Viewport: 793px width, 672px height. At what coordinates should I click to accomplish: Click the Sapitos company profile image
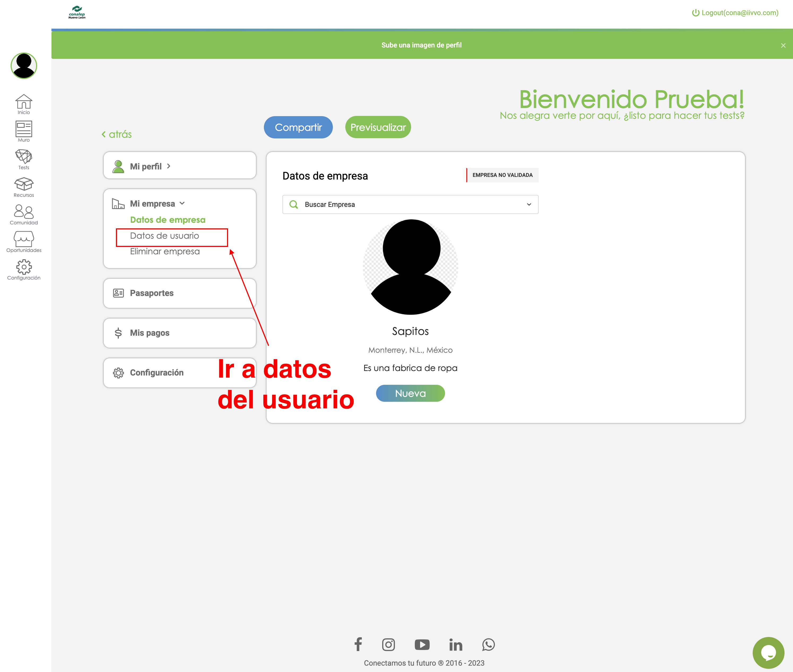click(x=411, y=267)
